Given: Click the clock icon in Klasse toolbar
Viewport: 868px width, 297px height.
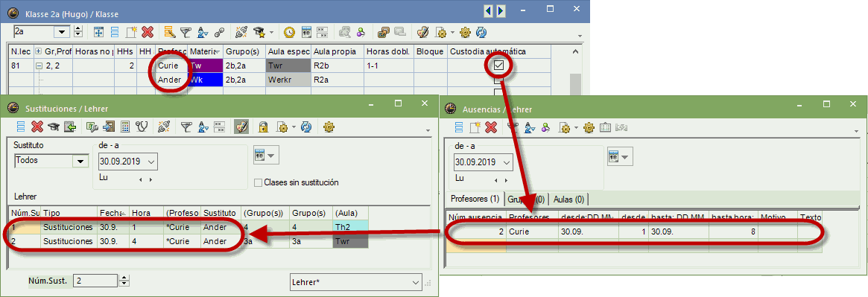Looking at the screenshot, I should pyautogui.click(x=289, y=32).
